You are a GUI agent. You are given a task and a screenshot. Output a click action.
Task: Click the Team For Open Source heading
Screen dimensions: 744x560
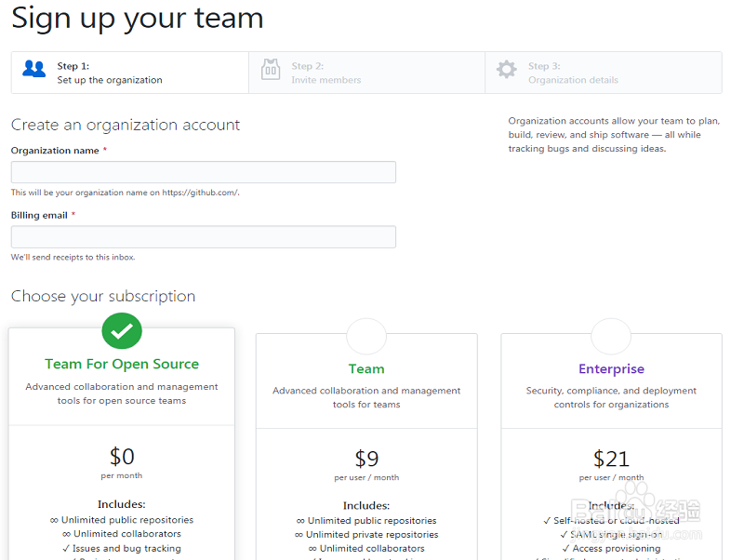point(122,365)
